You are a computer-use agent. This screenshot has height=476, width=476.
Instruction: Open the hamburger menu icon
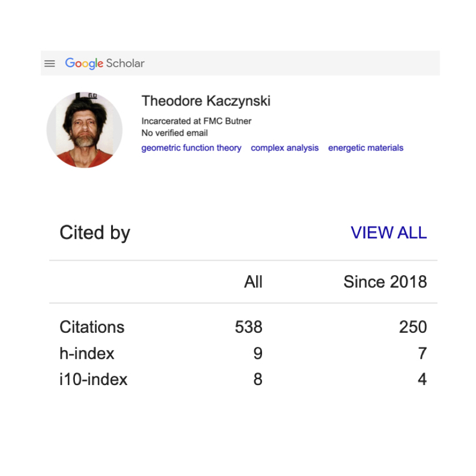[50, 64]
